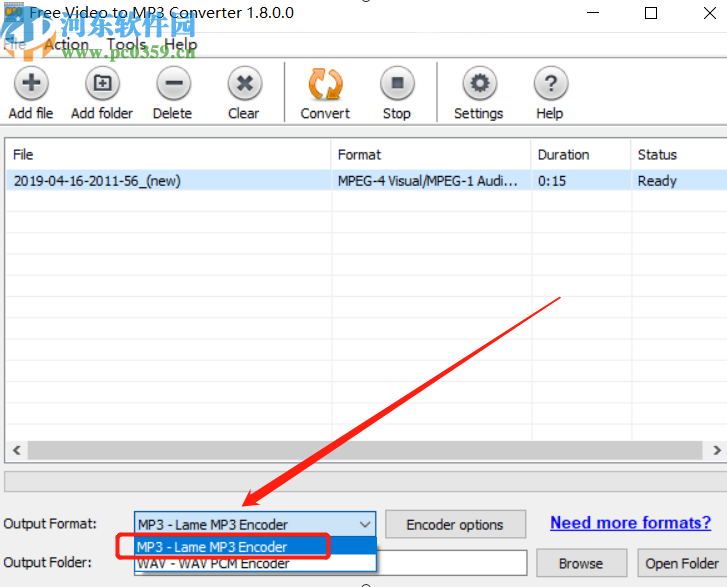Select the file row 2019-04-16-2011-56_(new)
The width and height of the screenshot is (727, 587).
366,180
